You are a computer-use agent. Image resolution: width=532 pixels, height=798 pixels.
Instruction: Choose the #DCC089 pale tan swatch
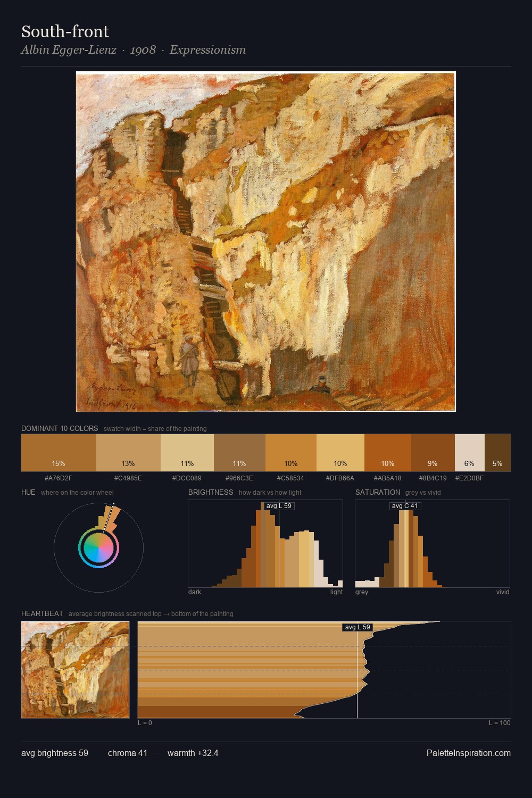(x=187, y=453)
